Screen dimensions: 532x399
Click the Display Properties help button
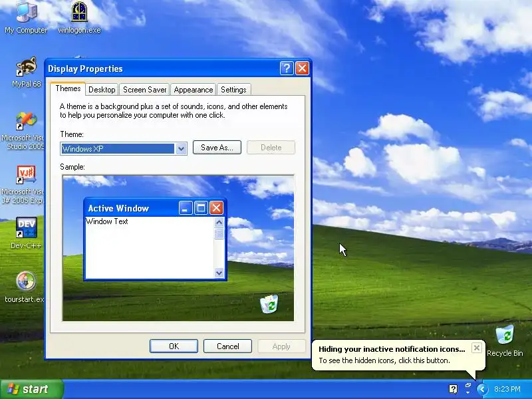[287, 68]
